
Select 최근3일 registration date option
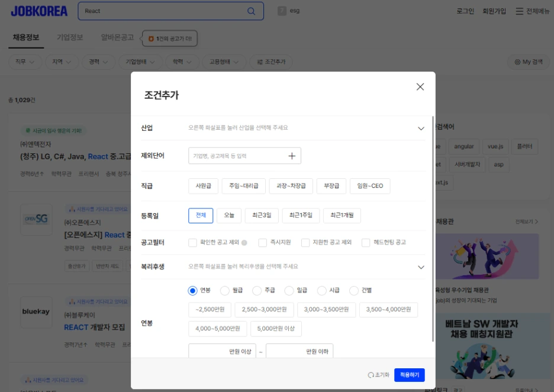(x=262, y=216)
